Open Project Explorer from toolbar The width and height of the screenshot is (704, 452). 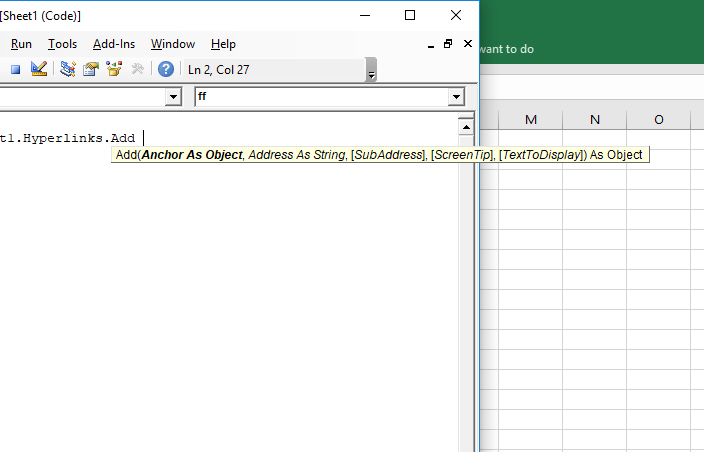pyautogui.click(x=68, y=69)
